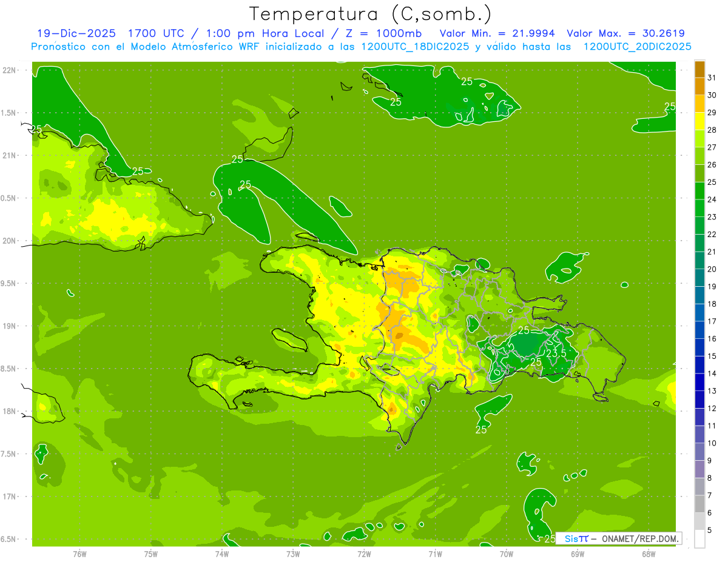This screenshot has width=728, height=562.
Task: Click the '28' colorbar value
Action: pos(712,130)
